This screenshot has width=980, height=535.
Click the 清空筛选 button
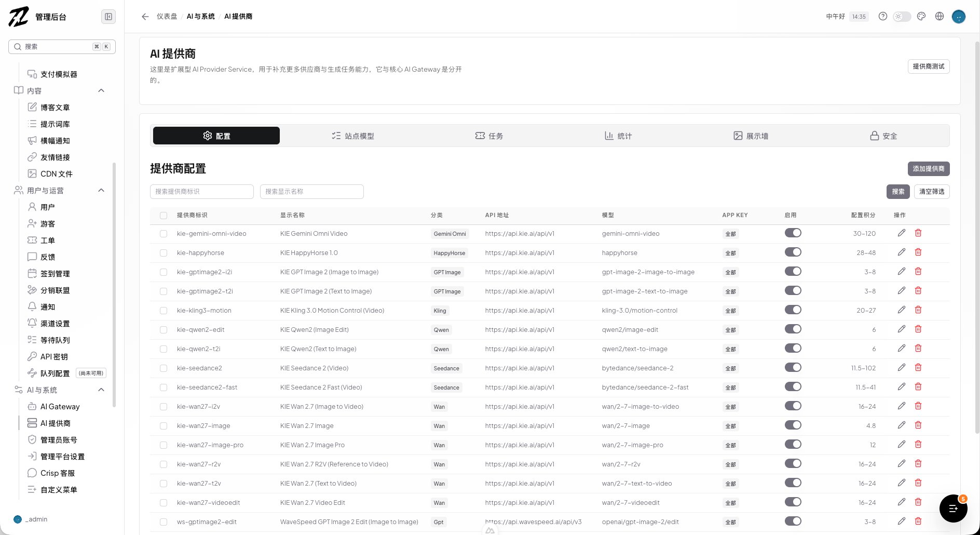(x=932, y=192)
